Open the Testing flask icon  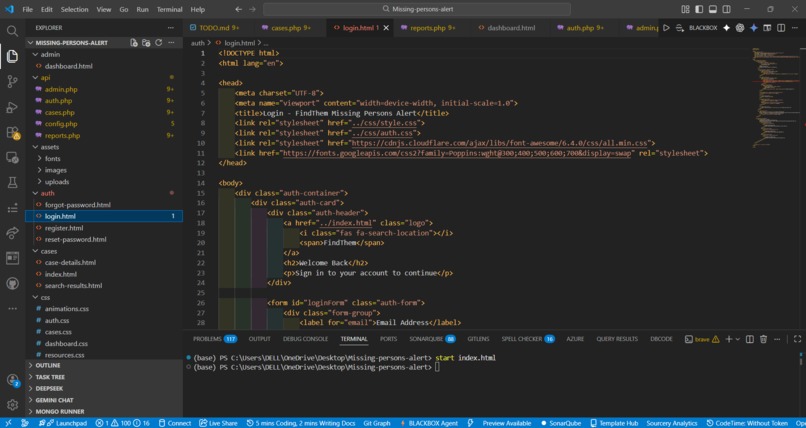pos(12,182)
